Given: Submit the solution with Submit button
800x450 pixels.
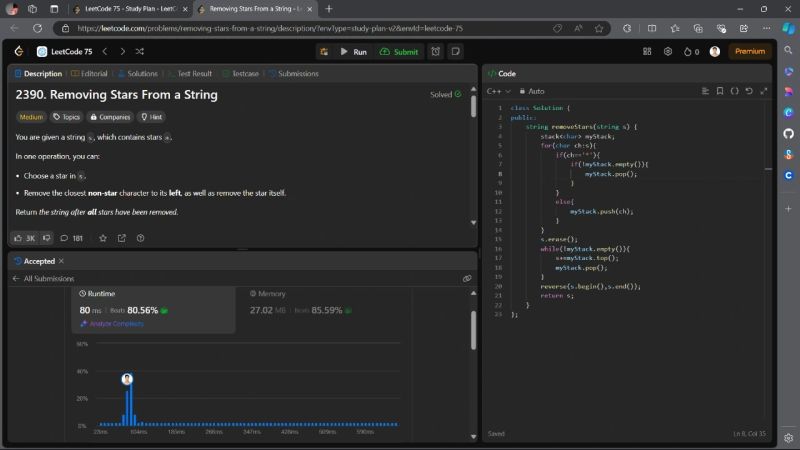Looking at the screenshot, I should 400,51.
